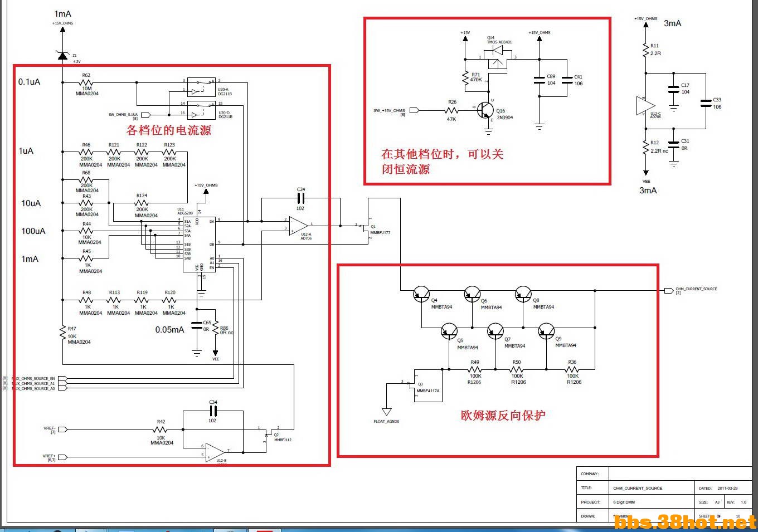Select resistor R44 10K

pyautogui.click(x=86, y=231)
